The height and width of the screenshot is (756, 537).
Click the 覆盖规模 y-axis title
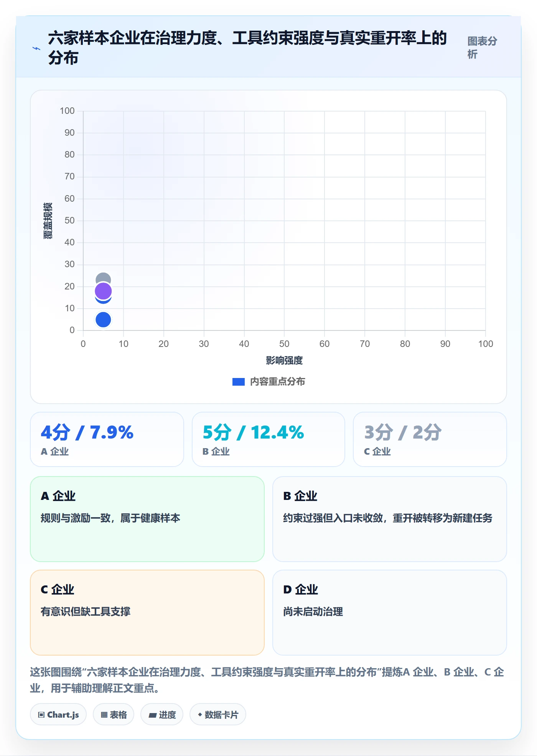point(48,221)
